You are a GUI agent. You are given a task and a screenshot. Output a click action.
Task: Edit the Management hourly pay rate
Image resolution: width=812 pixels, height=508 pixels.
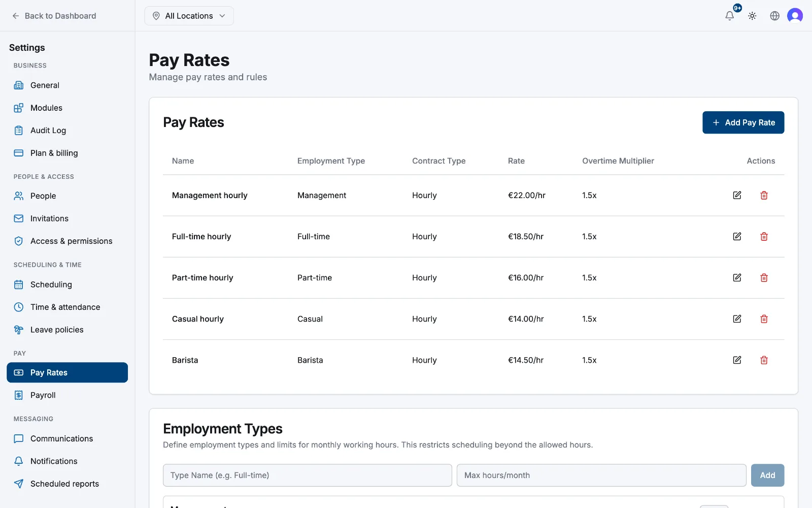click(737, 195)
